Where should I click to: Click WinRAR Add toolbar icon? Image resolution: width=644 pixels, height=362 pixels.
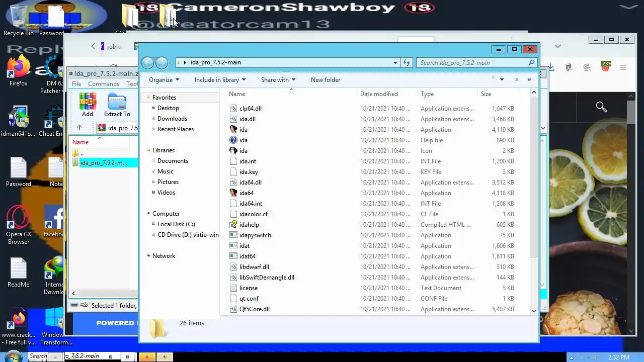88,105
